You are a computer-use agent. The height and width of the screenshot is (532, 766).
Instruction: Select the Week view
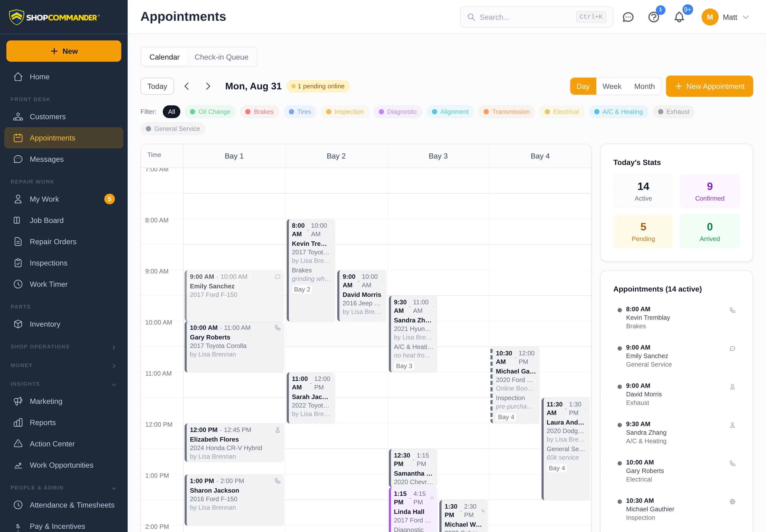[x=612, y=86]
